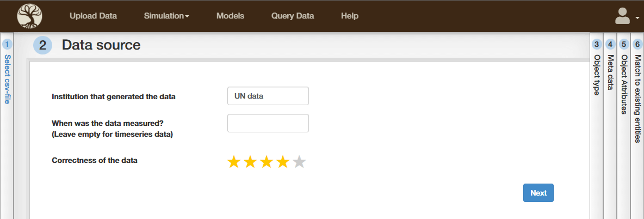Open Query Data from the navbar
644x219 pixels.
tap(293, 16)
